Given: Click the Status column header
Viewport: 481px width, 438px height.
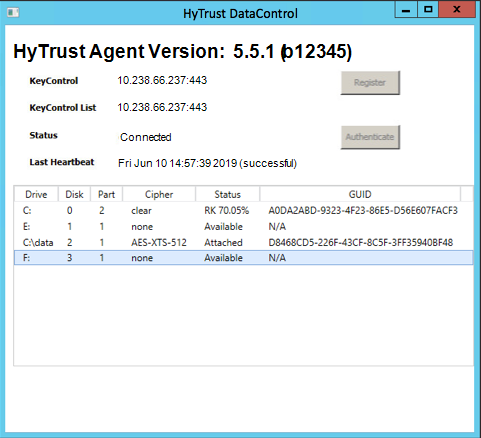Looking at the screenshot, I should 227,194.
